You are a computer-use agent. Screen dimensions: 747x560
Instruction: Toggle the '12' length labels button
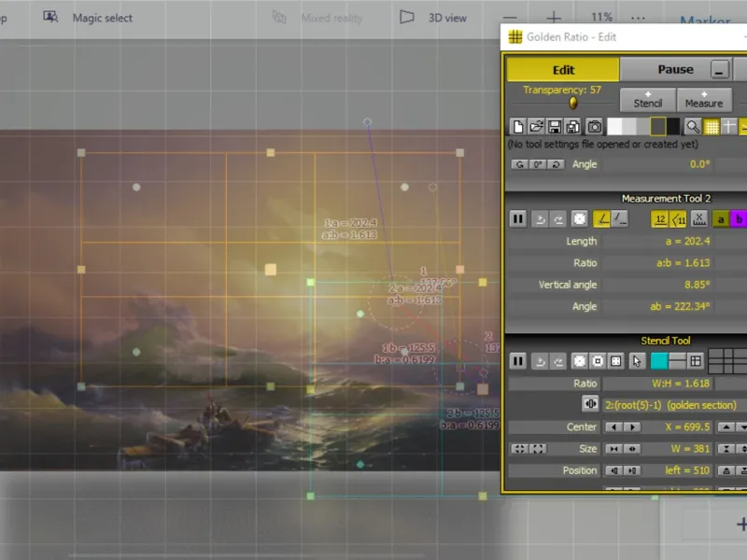pyautogui.click(x=660, y=219)
